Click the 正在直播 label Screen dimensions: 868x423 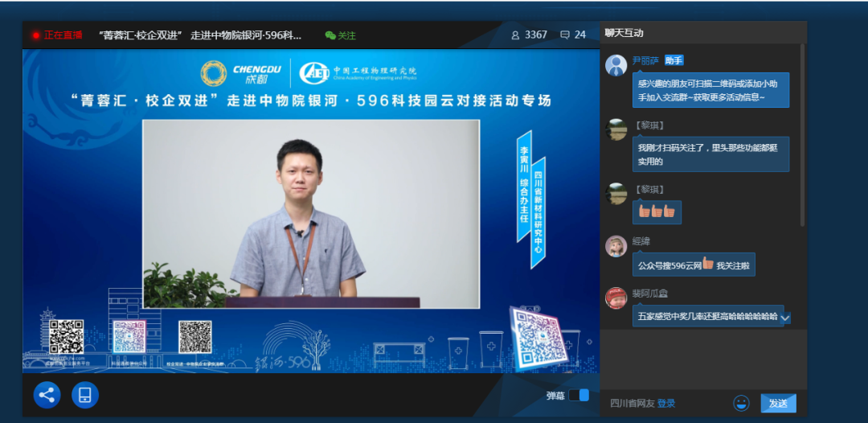63,35
